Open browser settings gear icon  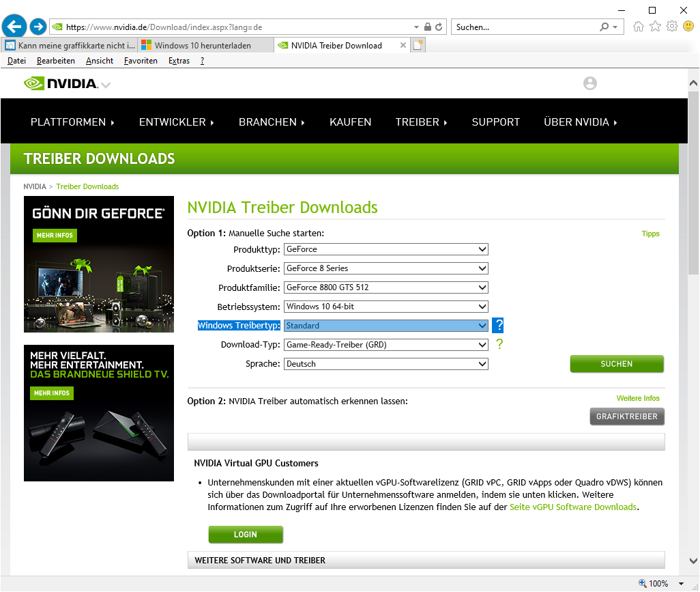tap(672, 27)
